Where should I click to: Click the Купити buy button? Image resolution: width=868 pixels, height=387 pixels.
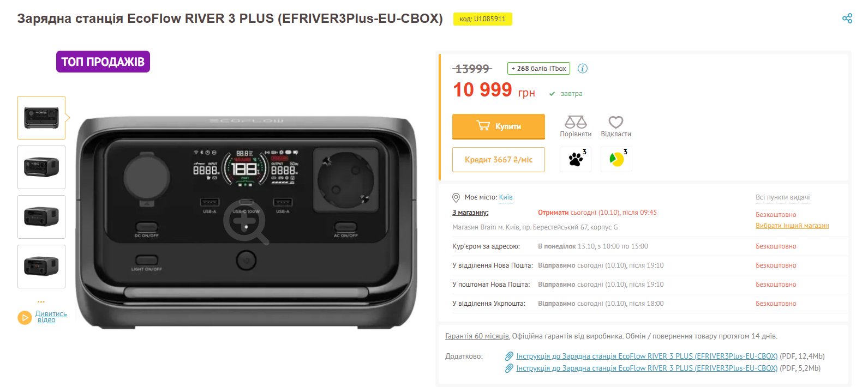pos(499,126)
